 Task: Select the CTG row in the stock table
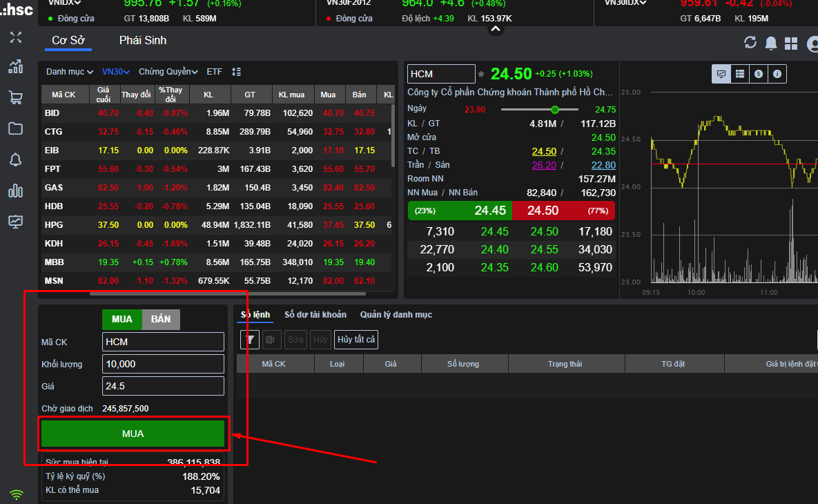(x=217, y=131)
